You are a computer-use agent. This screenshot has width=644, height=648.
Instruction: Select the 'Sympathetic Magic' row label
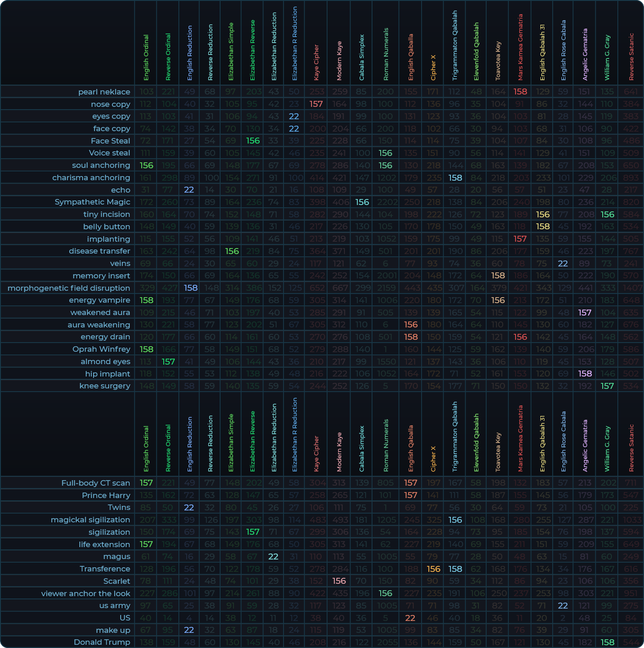pos(92,202)
